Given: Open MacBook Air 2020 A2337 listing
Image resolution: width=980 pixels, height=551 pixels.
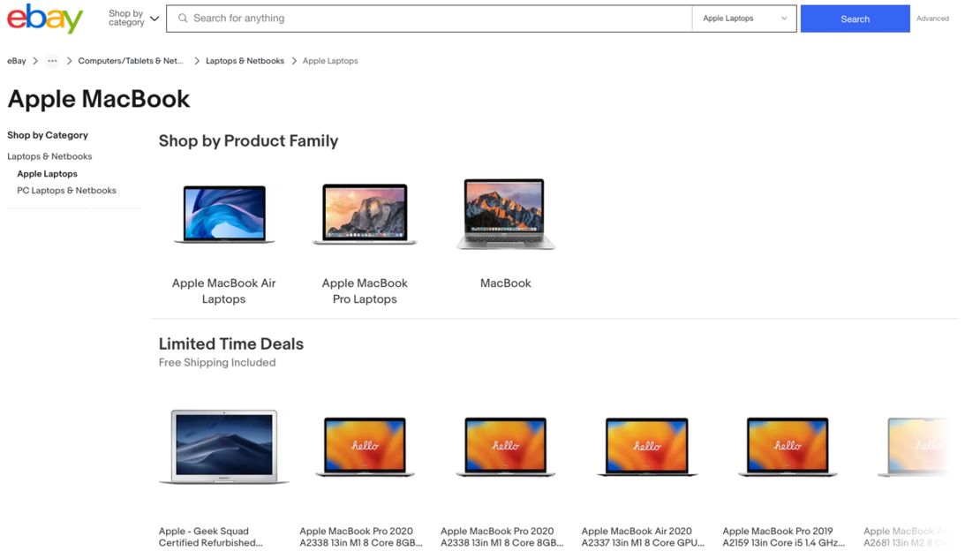Looking at the screenshot, I should (x=643, y=537).
